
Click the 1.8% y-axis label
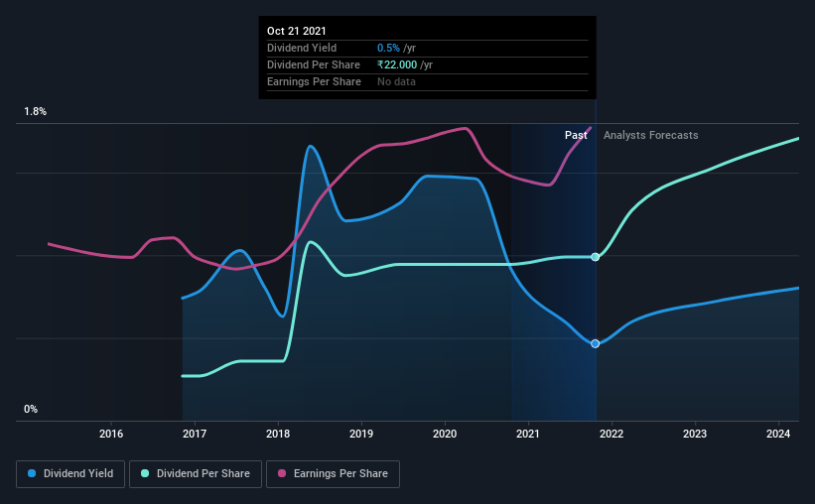click(35, 112)
